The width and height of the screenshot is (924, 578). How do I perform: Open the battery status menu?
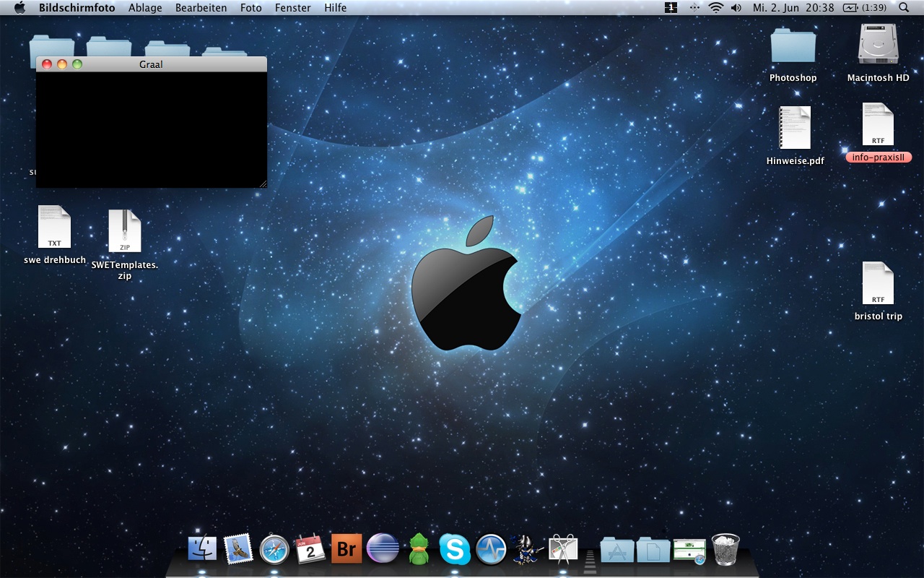coord(864,7)
